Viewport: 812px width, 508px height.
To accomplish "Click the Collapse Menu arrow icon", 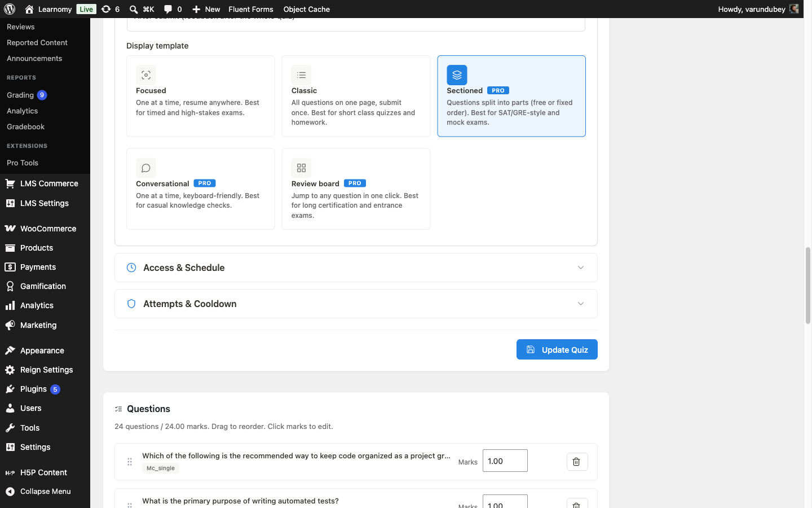I will pos(10,491).
